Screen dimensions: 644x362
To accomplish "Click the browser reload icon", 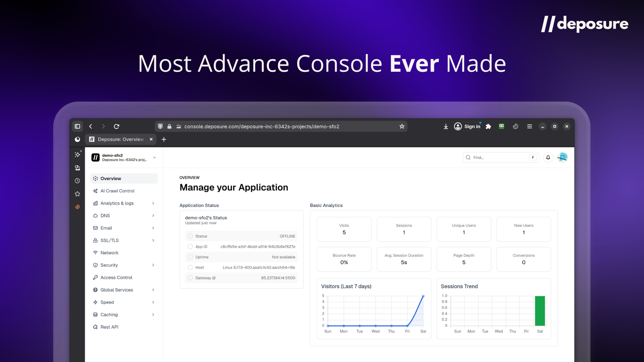I will coord(116,126).
